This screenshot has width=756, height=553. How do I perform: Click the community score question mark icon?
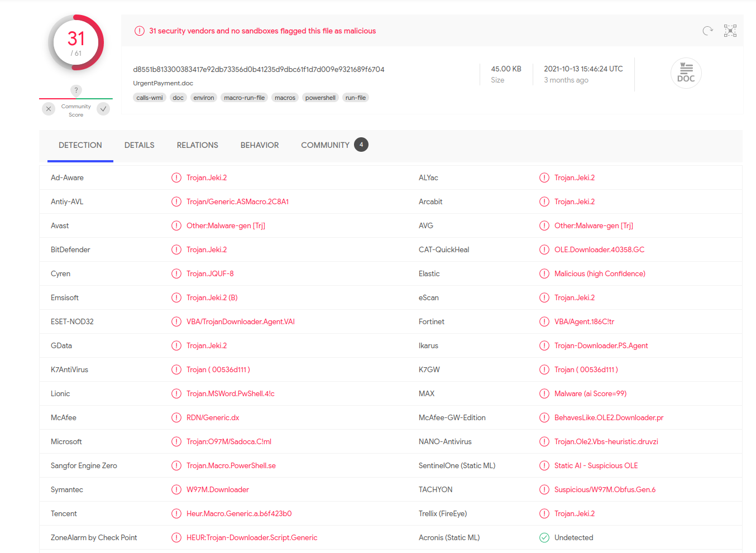76,90
